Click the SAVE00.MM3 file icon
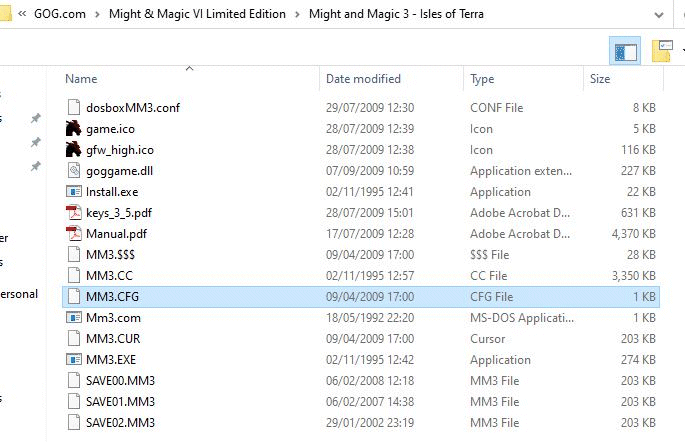The image size is (685, 442). pos(74,380)
